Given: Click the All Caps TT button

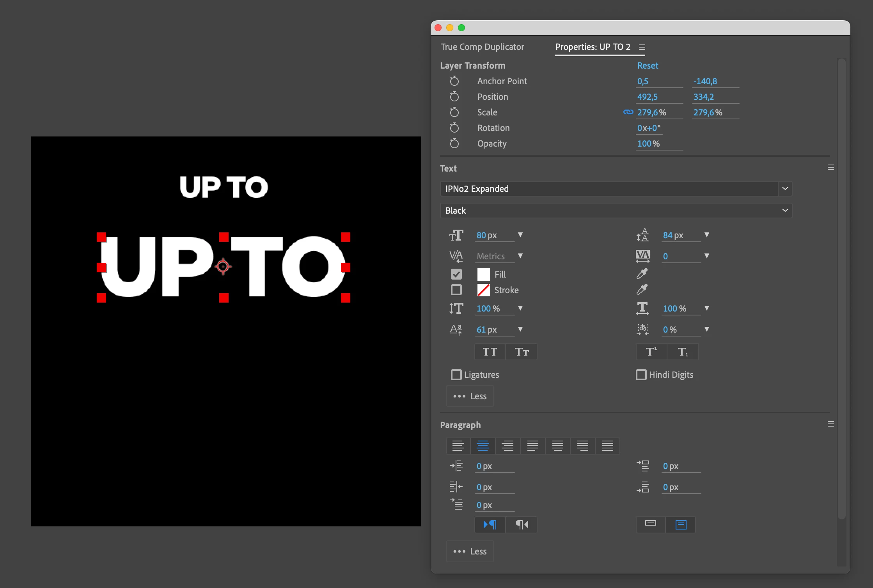Looking at the screenshot, I should tap(490, 352).
